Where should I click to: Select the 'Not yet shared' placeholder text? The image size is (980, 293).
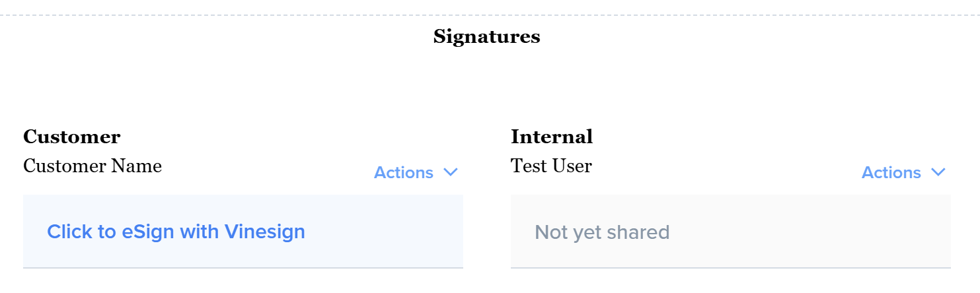click(x=602, y=232)
